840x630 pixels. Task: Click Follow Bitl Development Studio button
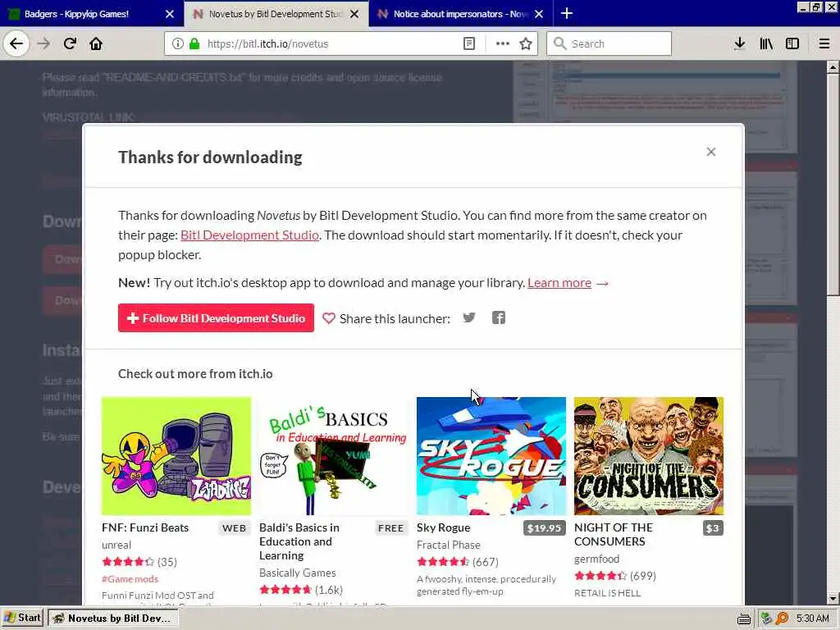coord(216,317)
